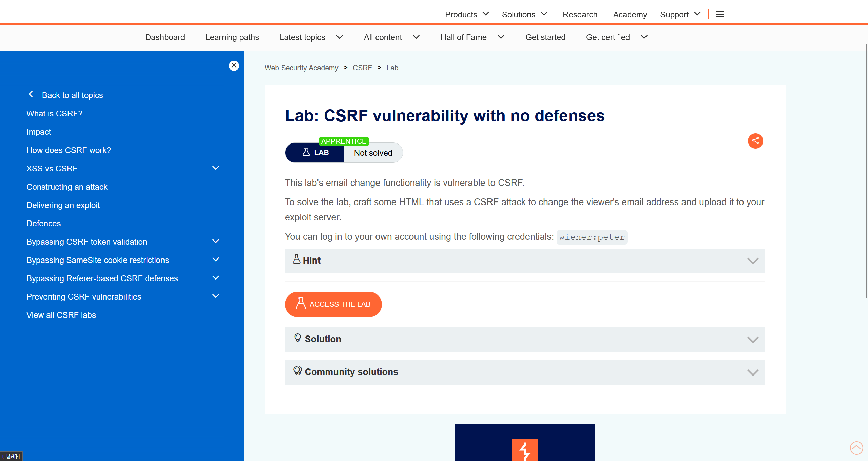Expand Preventing CSRF vulnerabilities chevron

tap(215, 296)
